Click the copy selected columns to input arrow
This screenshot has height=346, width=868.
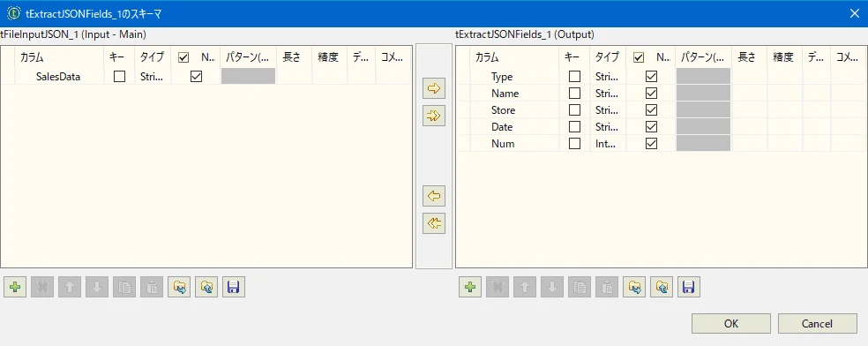coord(434,196)
